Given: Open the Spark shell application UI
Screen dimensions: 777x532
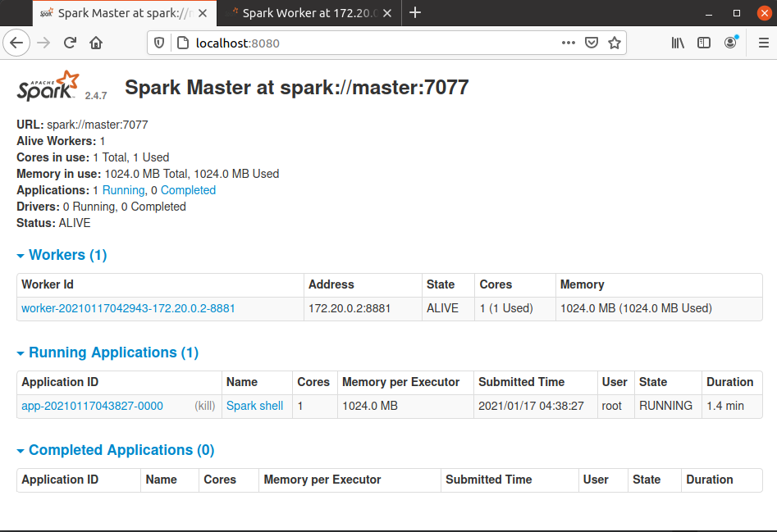Looking at the screenshot, I should click(x=254, y=406).
